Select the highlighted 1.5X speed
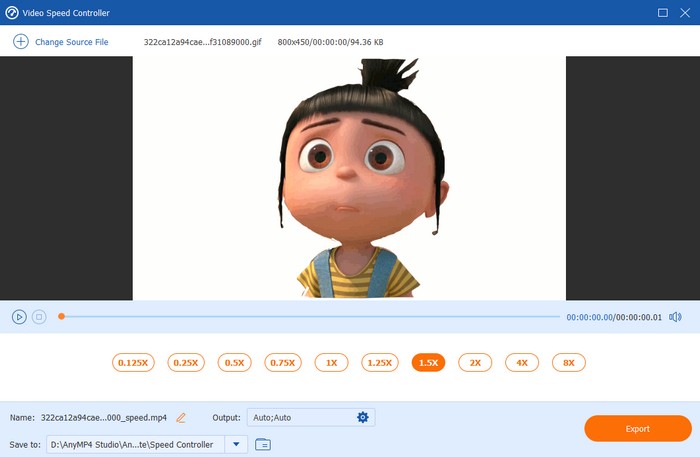 (428, 362)
